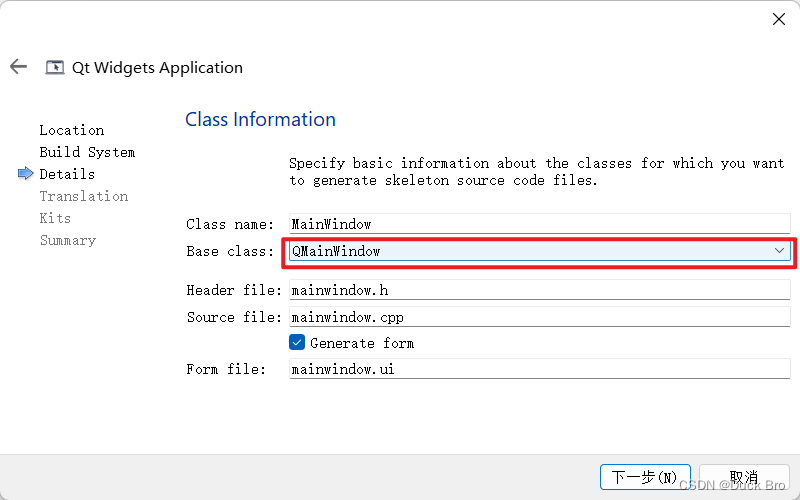This screenshot has height=500, width=800.
Task: Close the wizard dialog window
Action: pos(779,19)
